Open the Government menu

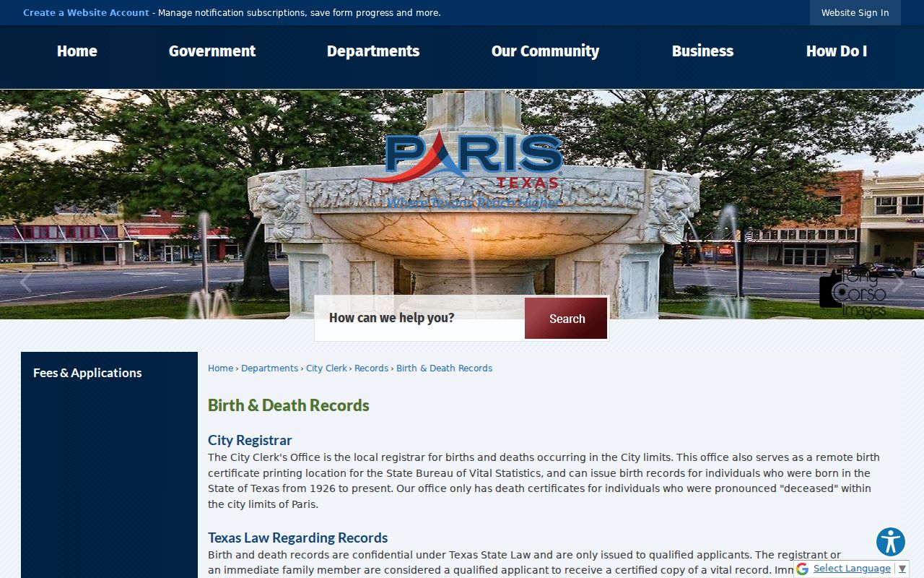pyautogui.click(x=212, y=51)
